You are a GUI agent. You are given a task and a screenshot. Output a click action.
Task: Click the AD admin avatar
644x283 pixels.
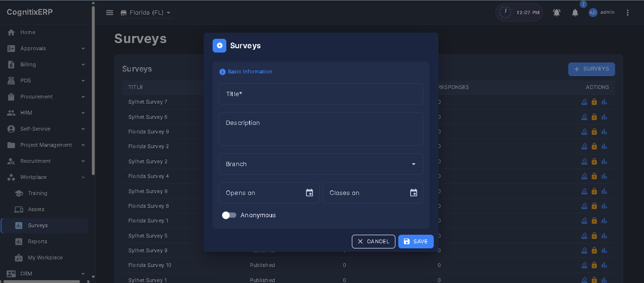[593, 13]
